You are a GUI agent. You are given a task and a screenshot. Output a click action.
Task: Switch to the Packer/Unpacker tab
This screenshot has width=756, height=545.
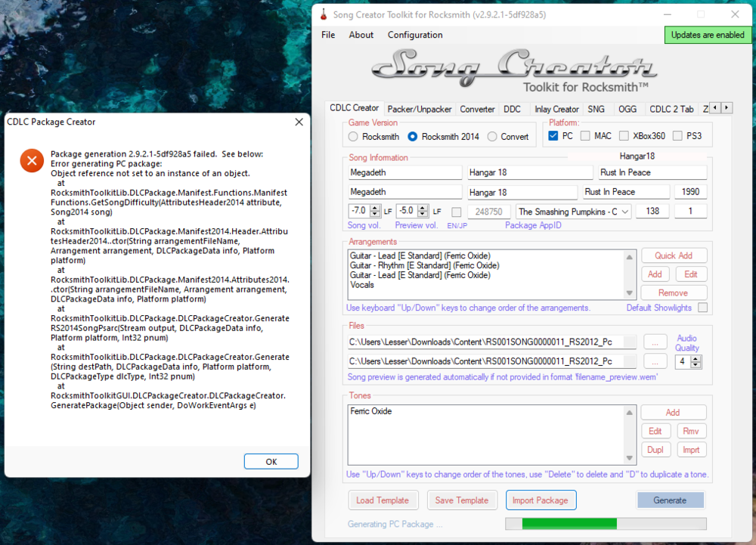[420, 109]
